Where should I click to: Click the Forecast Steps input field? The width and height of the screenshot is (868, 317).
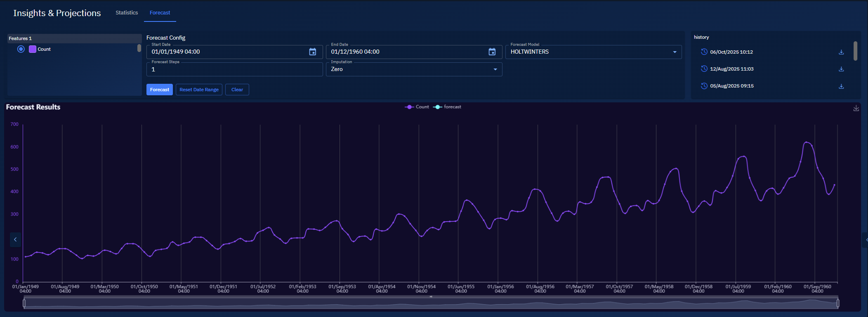point(234,69)
